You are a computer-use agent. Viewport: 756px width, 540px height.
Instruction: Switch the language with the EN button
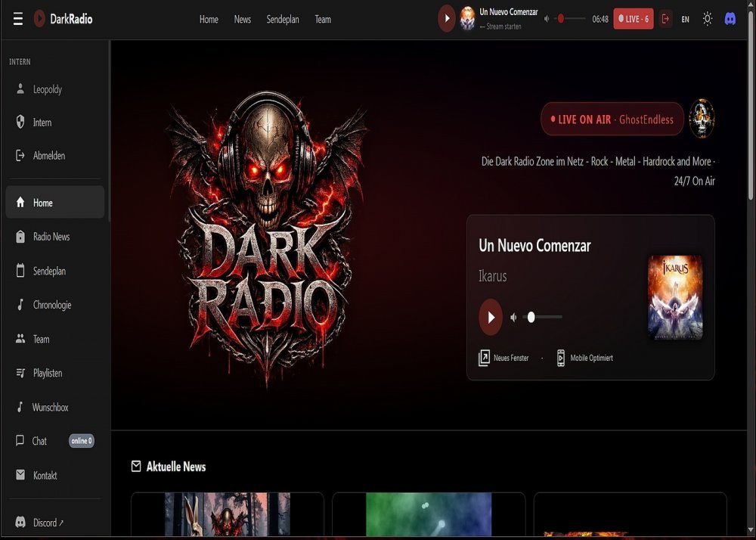[x=685, y=20]
